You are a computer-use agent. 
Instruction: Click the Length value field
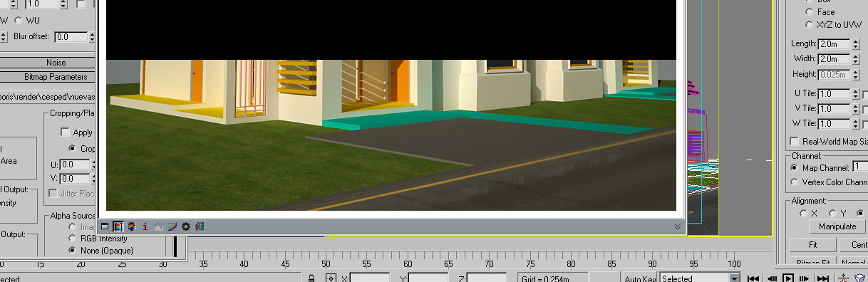(835, 44)
